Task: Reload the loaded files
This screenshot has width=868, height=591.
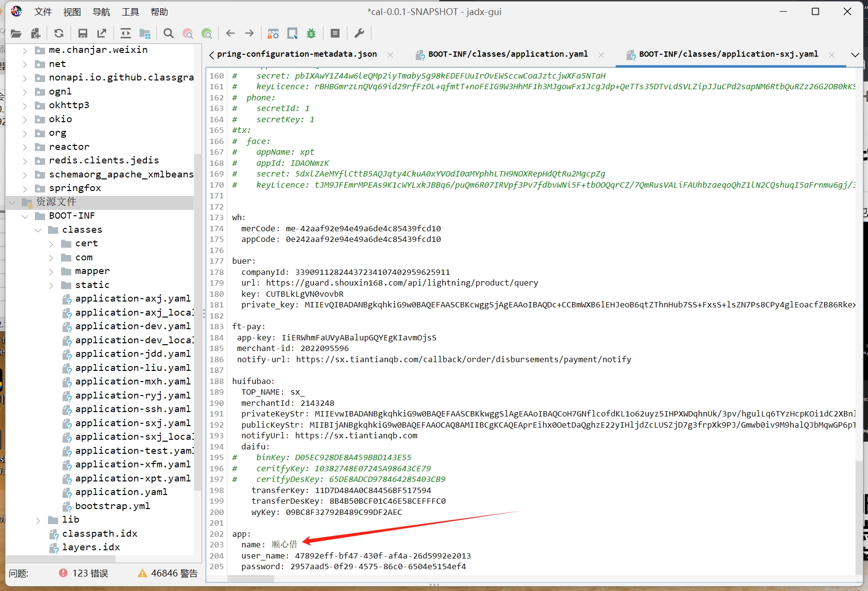Action: (59, 33)
